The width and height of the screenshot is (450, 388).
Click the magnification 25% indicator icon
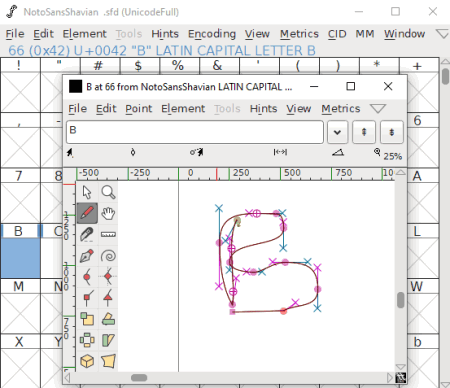tap(377, 152)
